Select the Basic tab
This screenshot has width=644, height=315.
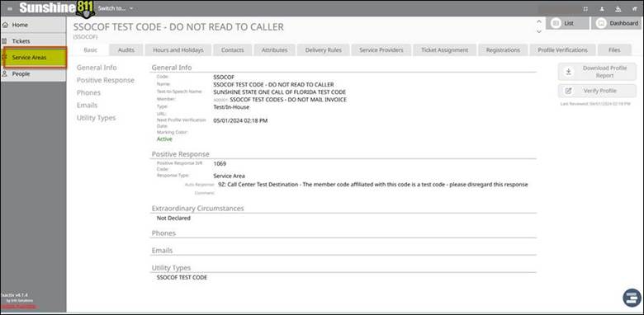(91, 50)
